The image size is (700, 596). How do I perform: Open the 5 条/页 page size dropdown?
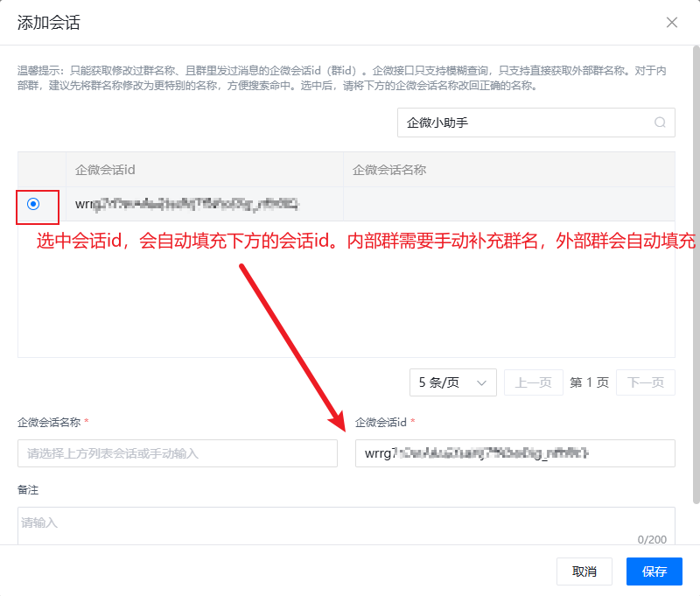pyautogui.click(x=452, y=382)
